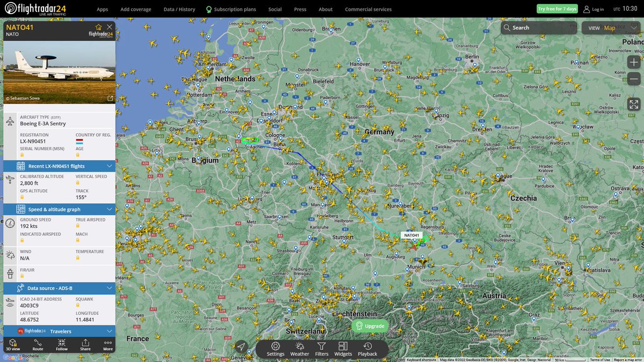
Task: Open the Filters panel
Action: pyautogui.click(x=321, y=349)
